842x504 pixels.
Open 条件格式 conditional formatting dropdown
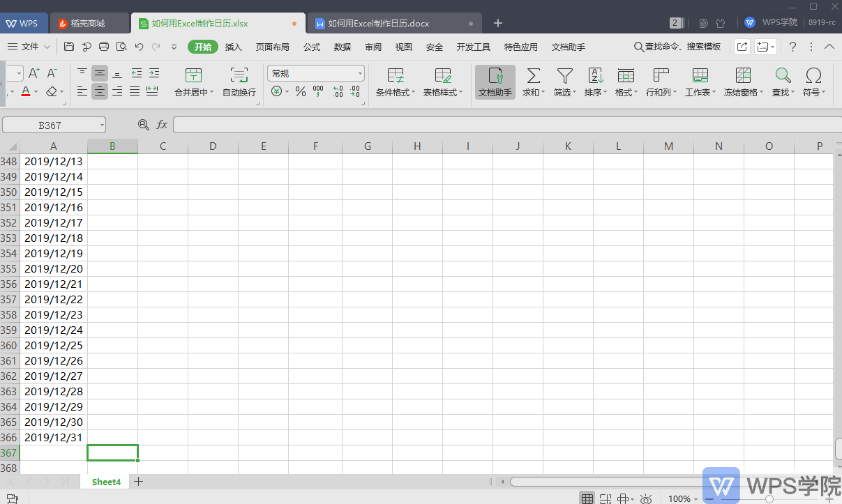(395, 82)
